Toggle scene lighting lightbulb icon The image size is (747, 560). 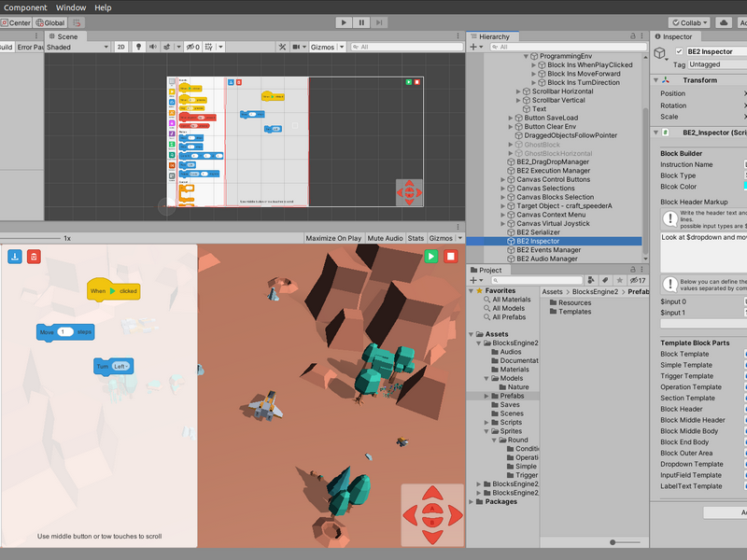138,47
